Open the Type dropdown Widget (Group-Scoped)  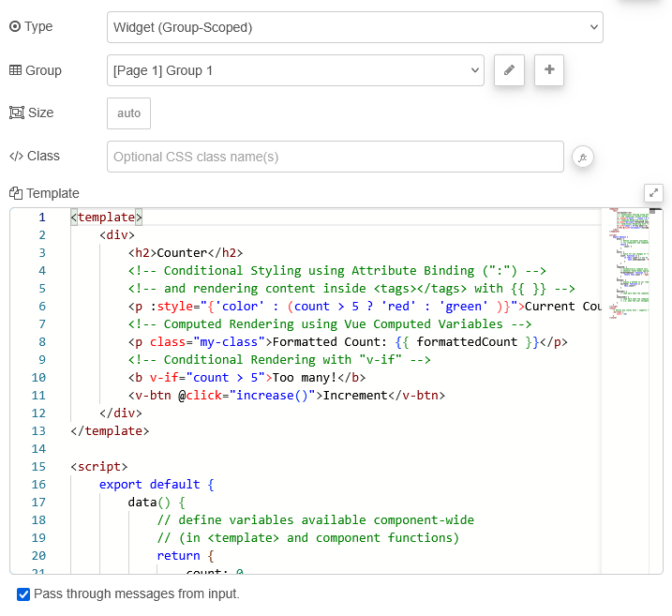tap(354, 27)
